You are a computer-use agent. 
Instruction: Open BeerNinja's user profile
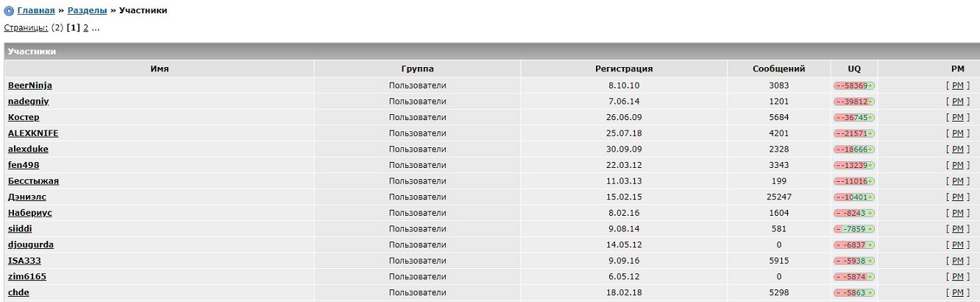point(29,85)
